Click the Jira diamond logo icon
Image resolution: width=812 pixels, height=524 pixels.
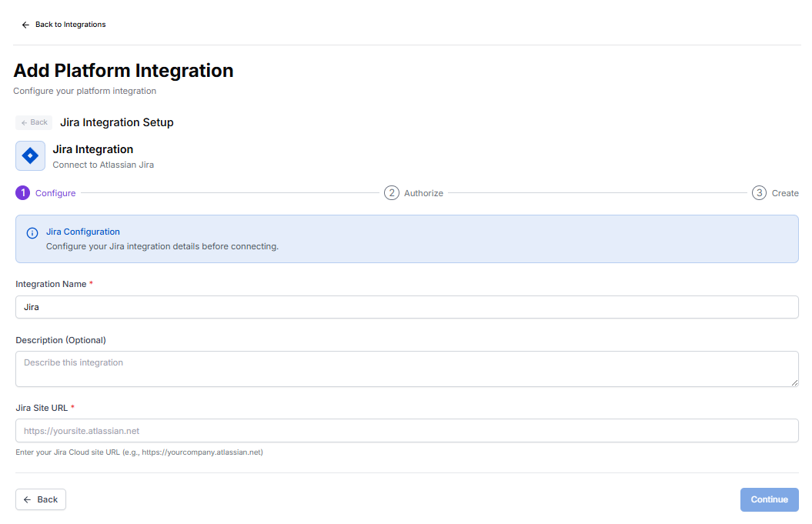(x=30, y=155)
